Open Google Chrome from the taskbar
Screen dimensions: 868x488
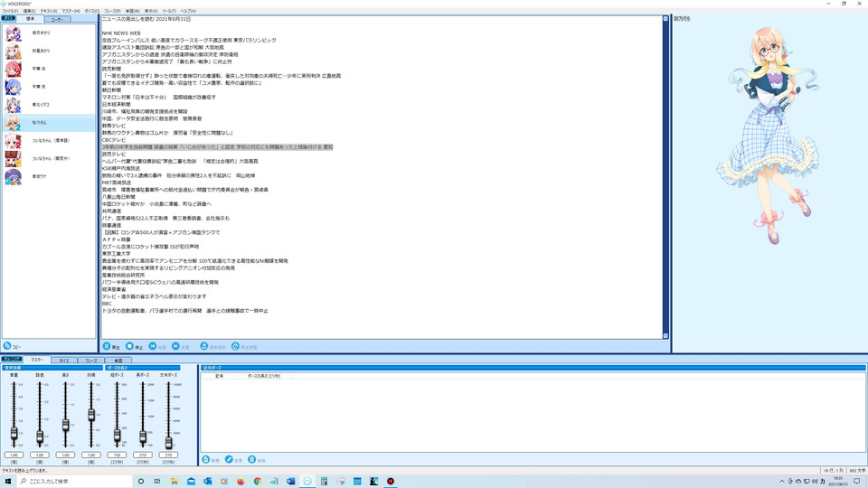(258, 482)
